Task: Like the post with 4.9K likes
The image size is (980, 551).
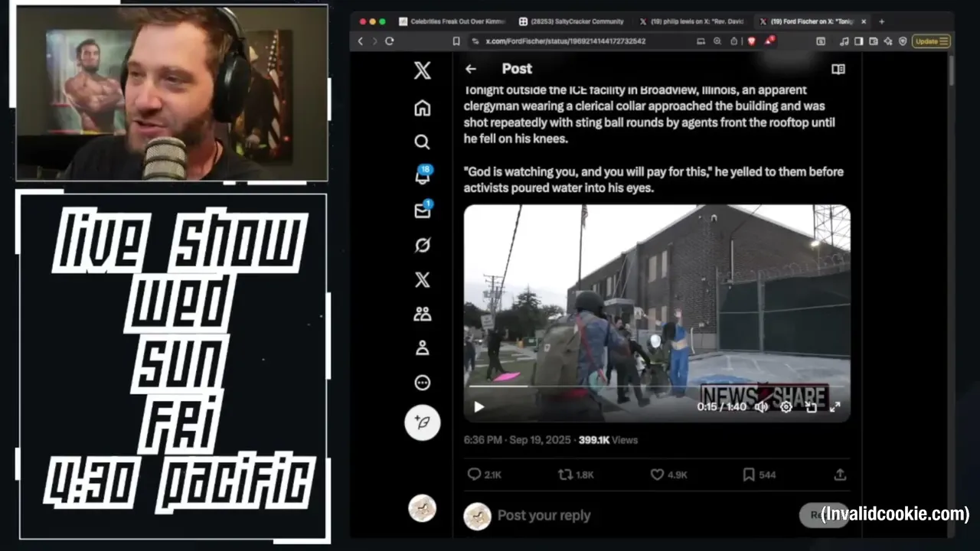Action: point(668,474)
